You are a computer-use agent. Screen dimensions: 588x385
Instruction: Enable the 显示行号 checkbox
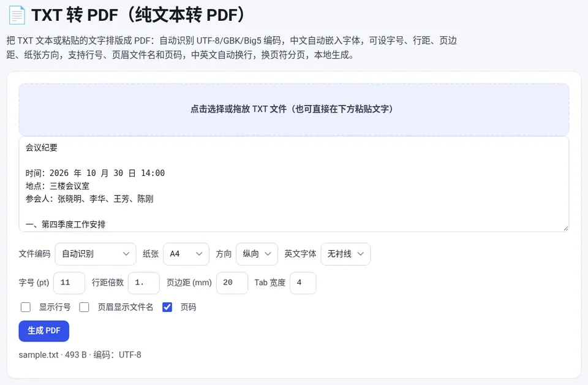[x=26, y=307]
